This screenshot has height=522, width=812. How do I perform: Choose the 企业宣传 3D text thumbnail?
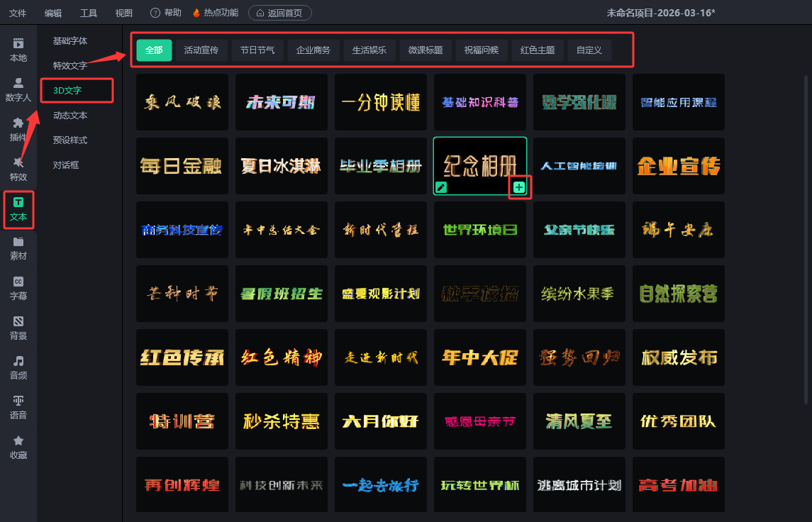click(679, 166)
